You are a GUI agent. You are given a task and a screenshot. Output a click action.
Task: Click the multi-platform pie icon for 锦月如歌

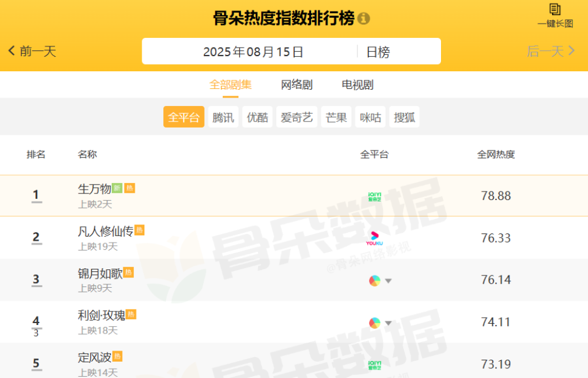(x=374, y=281)
